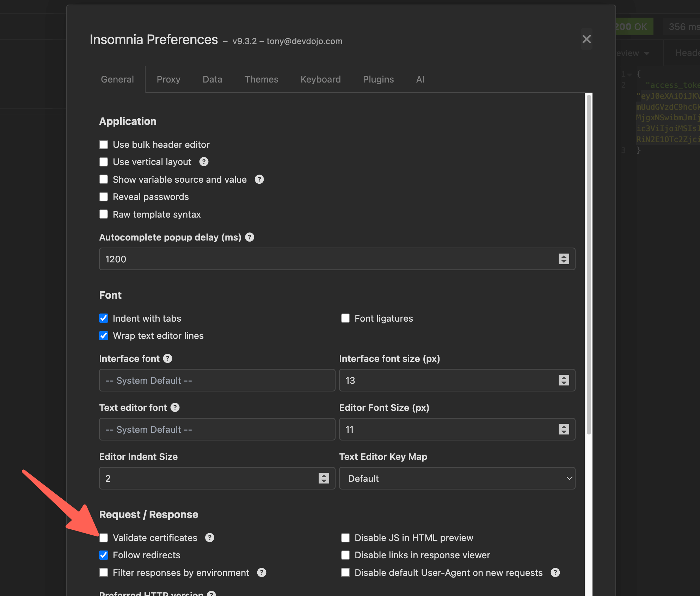Uncheck Indent with tabs
700x596 pixels.
pyautogui.click(x=104, y=318)
